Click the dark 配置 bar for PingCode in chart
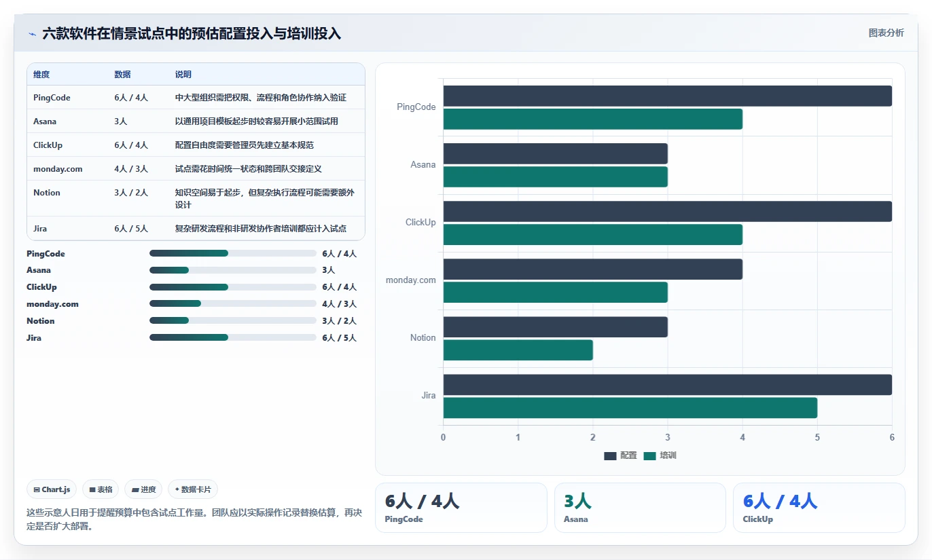The width and height of the screenshot is (932, 560). [x=667, y=96]
